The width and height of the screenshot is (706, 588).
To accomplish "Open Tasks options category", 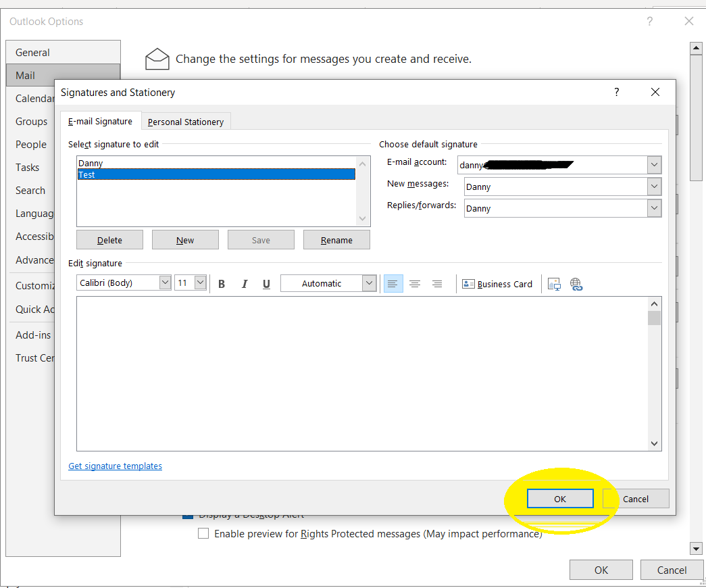I will click(x=27, y=167).
